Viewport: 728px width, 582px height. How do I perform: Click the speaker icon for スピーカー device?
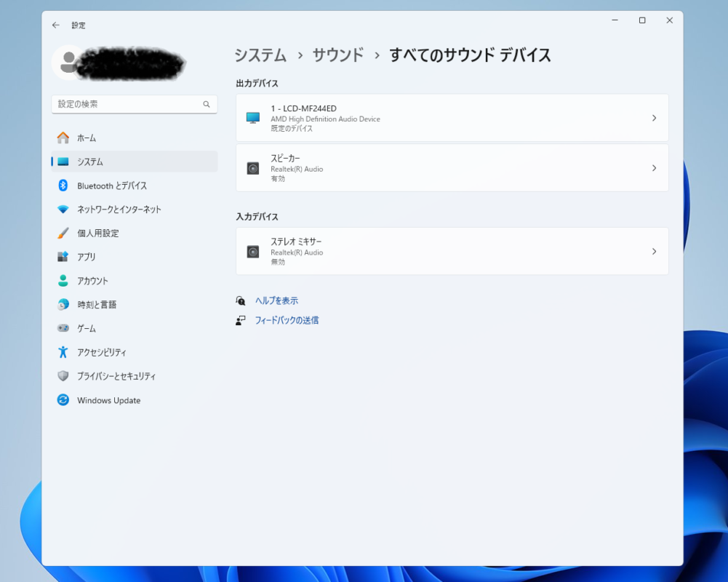click(253, 168)
